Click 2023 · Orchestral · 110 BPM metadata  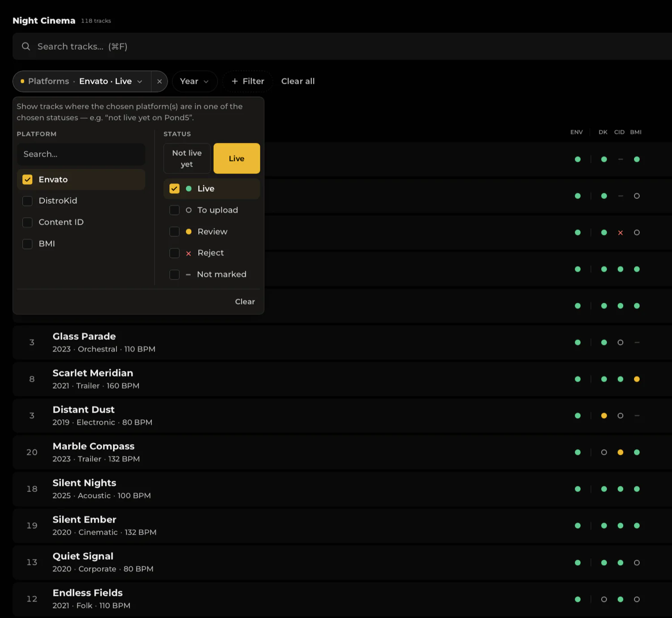pyautogui.click(x=104, y=349)
